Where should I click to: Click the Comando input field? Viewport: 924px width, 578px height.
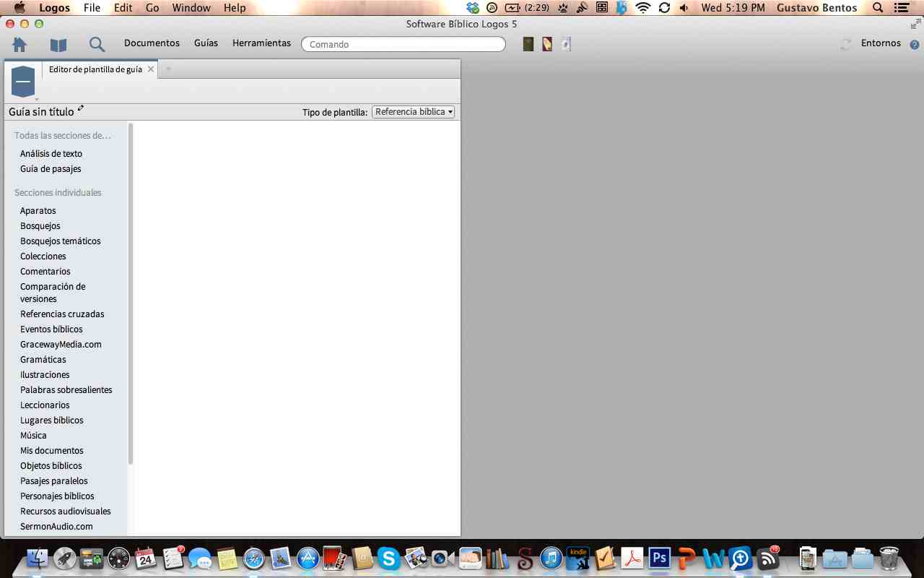tap(404, 44)
